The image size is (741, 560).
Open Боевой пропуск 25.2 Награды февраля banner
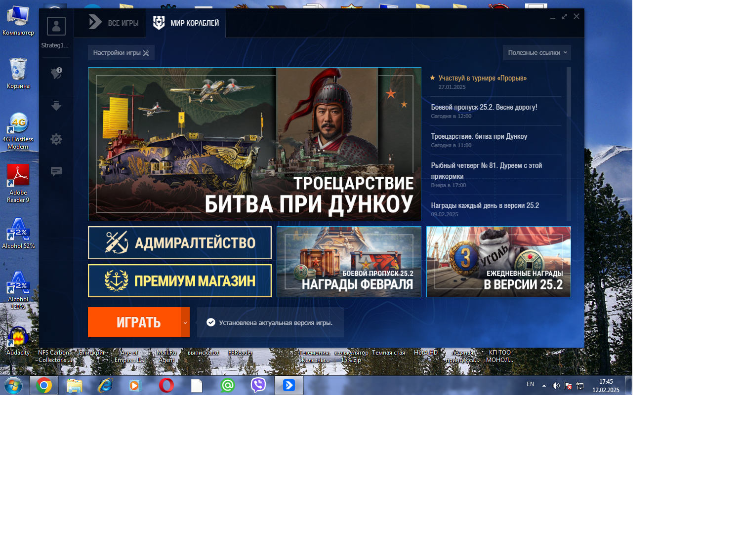tap(349, 262)
